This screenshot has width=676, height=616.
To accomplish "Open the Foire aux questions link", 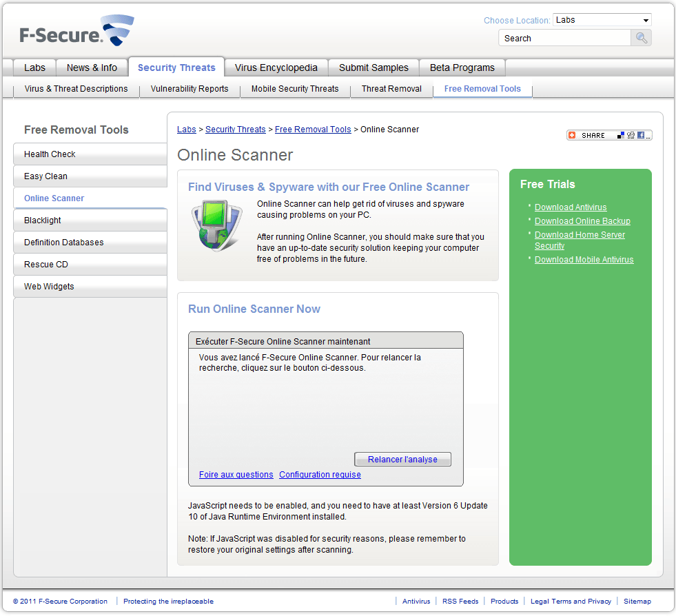I will point(236,475).
